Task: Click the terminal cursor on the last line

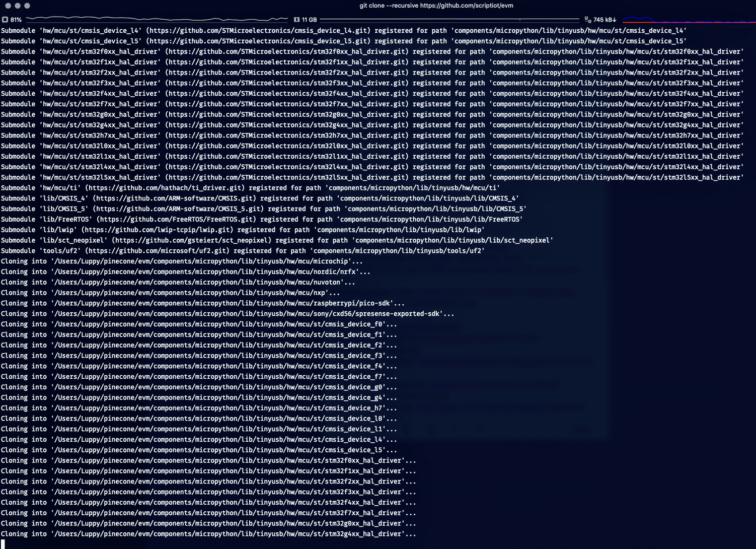Action: [x=3, y=544]
